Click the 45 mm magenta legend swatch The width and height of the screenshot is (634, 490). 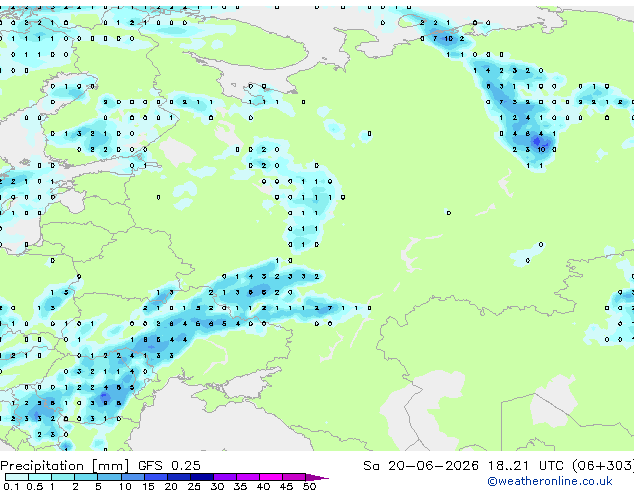click(294, 477)
